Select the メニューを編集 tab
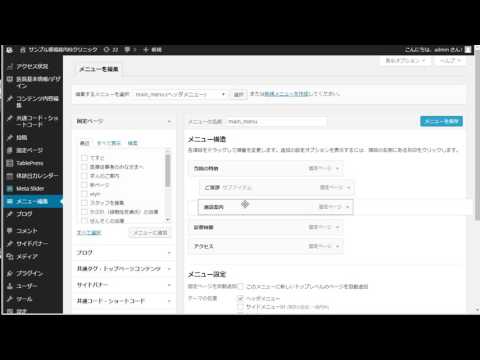The height and width of the screenshot is (360, 480). [99, 69]
